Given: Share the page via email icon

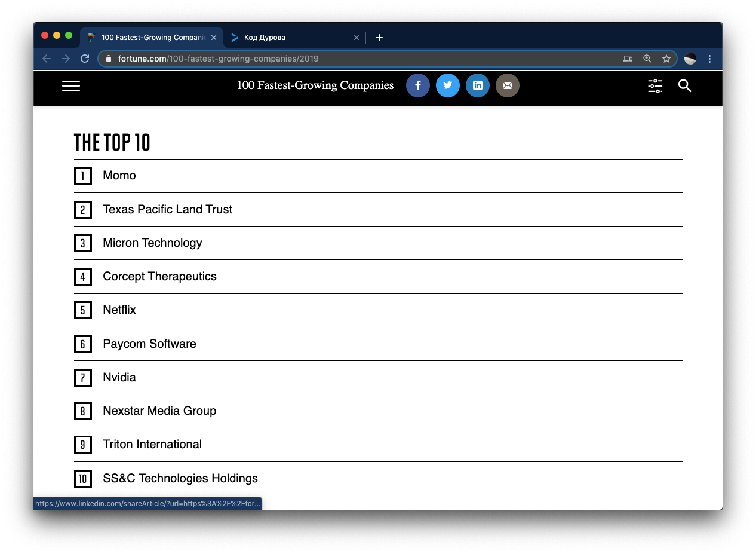Looking at the screenshot, I should click(x=508, y=85).
